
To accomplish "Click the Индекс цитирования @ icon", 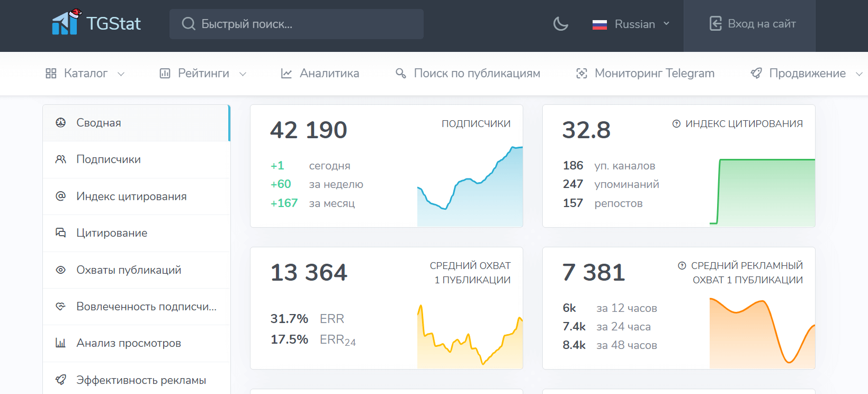I will click(x=61, y=196).
